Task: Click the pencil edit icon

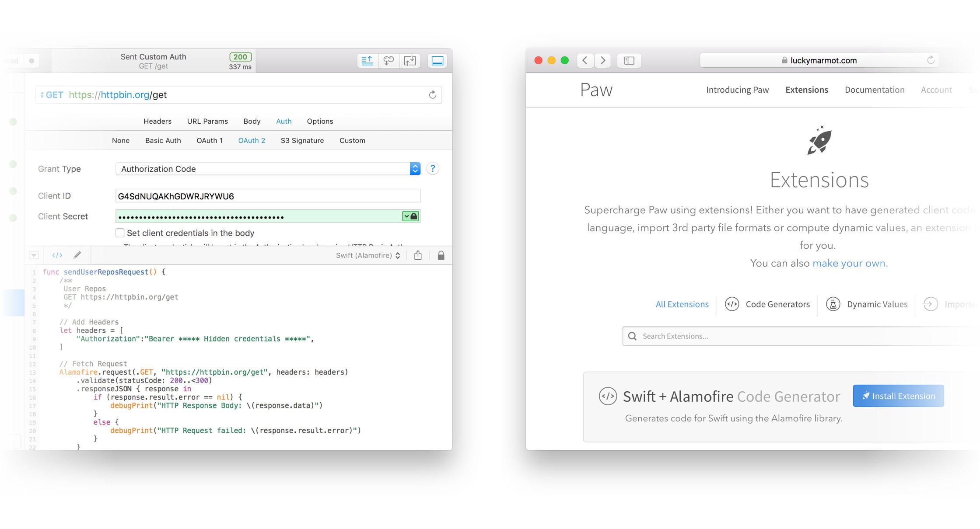Action: (x=77, y=255)
